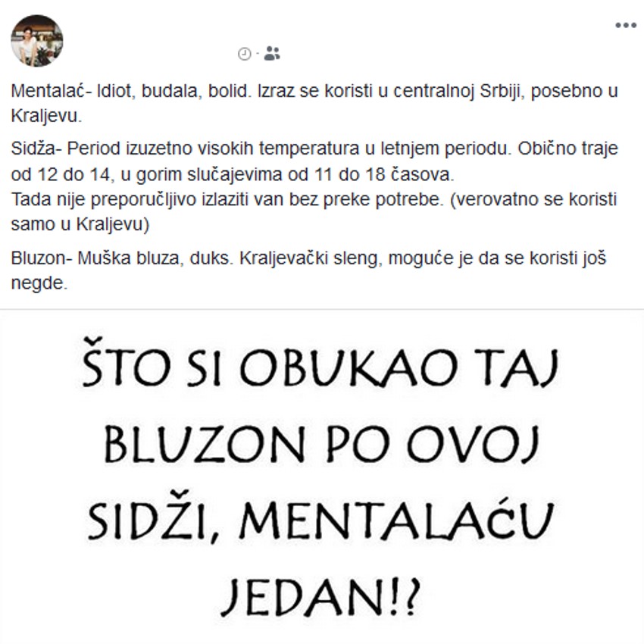The width and height of the screenshot is (644, 644).
Task: Open the poster's round profile picture
Action: coord(37,41)
